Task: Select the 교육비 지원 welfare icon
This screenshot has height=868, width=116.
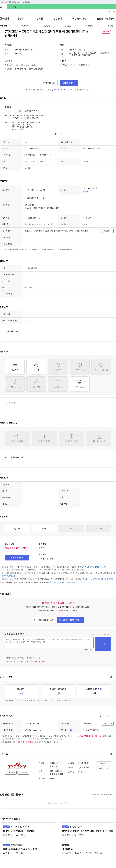Action: coord(80,367)
